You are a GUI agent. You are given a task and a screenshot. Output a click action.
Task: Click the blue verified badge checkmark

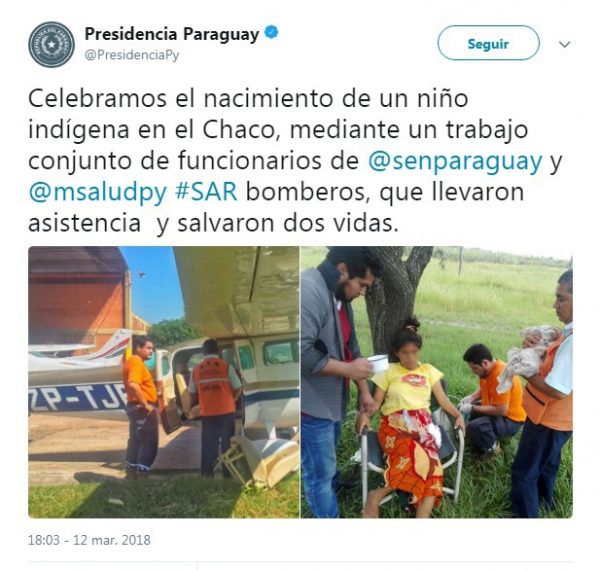click(x=272, y=33)
